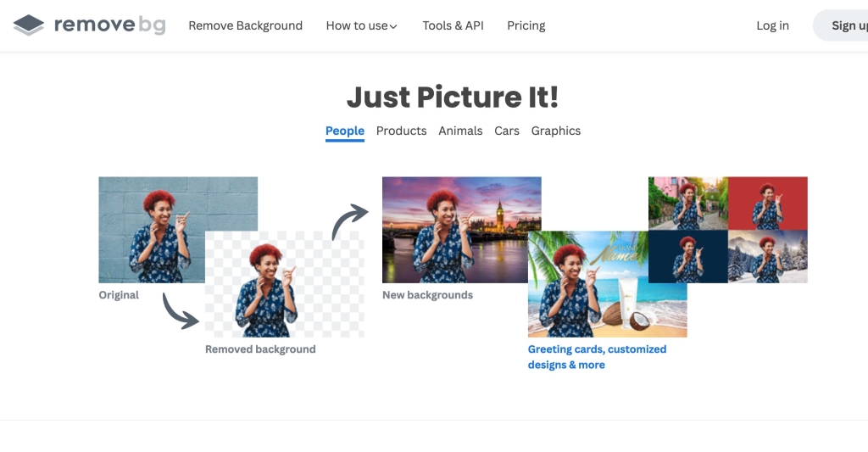Click the Log in link
The width and height of the screenshot is (868, 452).
click(772, 25)
